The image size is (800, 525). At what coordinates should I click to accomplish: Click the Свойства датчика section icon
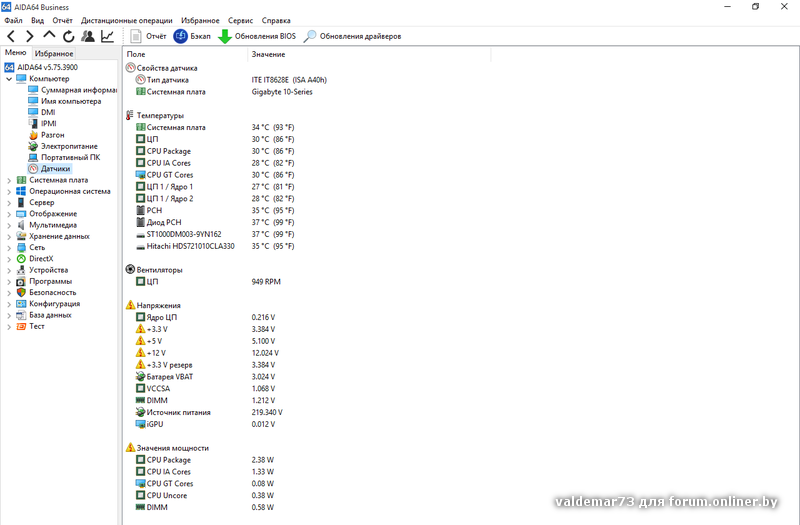[131, 67]
